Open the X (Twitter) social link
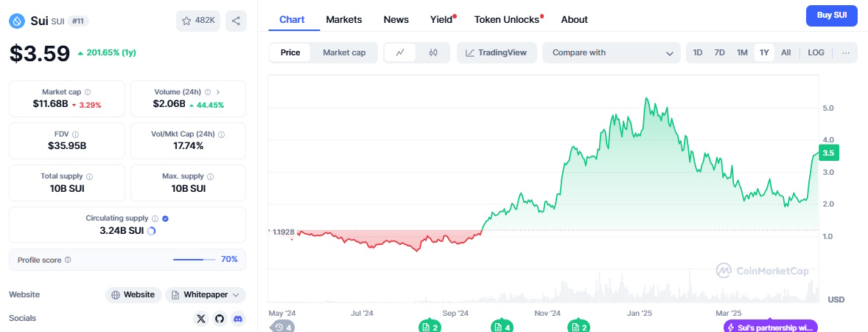Viewport: 868px width, 332px height. coord(201,319)
